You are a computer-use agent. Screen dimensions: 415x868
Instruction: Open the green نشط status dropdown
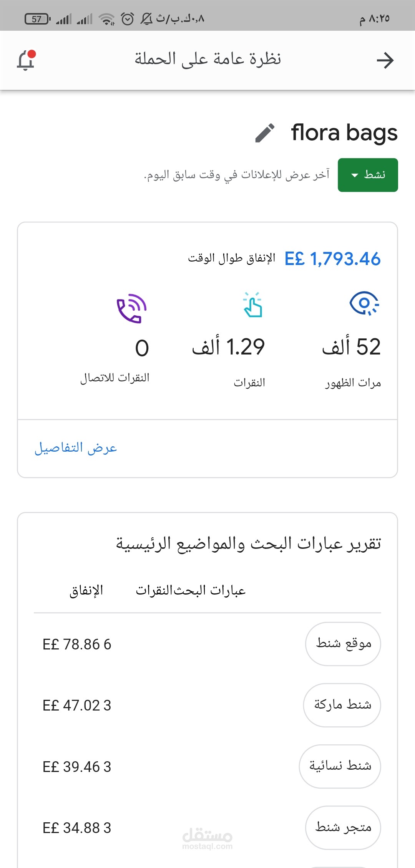(x=368, y=175)
